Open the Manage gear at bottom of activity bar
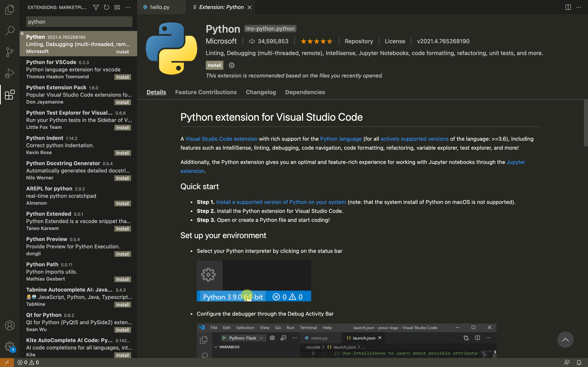This screenshot has height=367, width=588. [x=9, y=347]
